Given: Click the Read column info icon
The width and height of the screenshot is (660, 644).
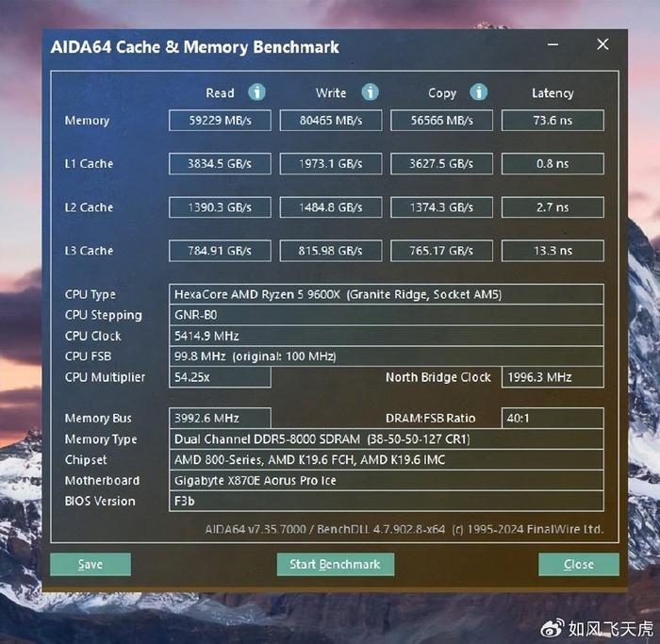Looking at the screenshot, I should (x=256, y=91).
